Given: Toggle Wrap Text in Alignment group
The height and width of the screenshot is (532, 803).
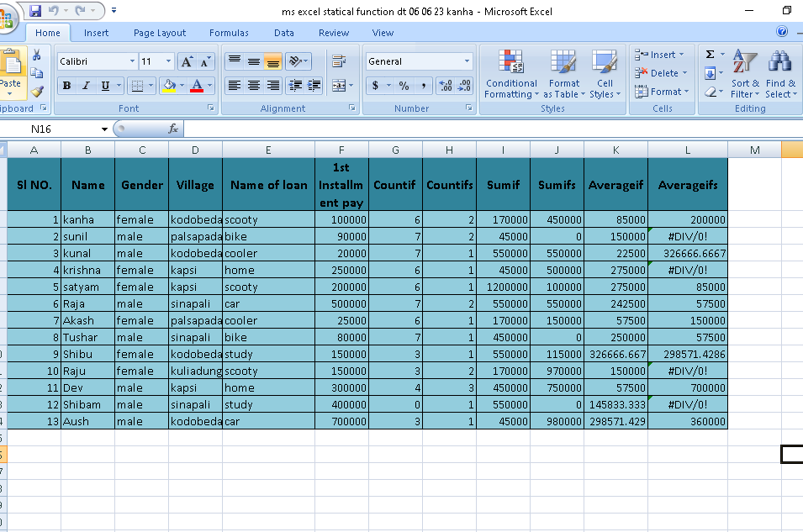Looking at the screenshot, I should coord(339,61).
